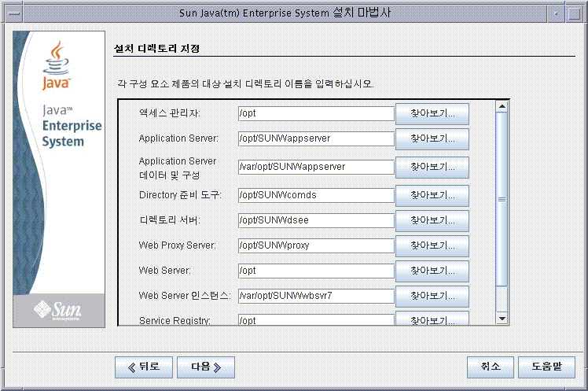Viewport: 588px width, 391px height.
Task: Click the Directory 준비 도구 label
Action: 180,195
